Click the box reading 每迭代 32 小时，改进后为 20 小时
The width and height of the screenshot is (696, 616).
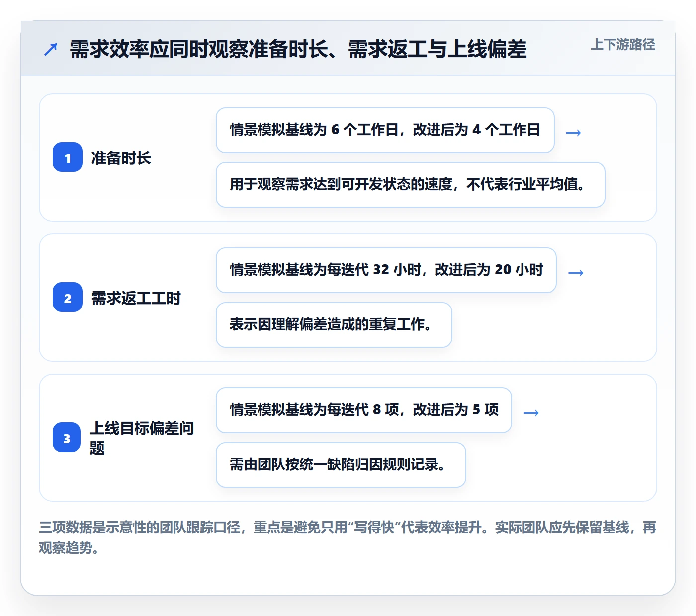(386, 270)
